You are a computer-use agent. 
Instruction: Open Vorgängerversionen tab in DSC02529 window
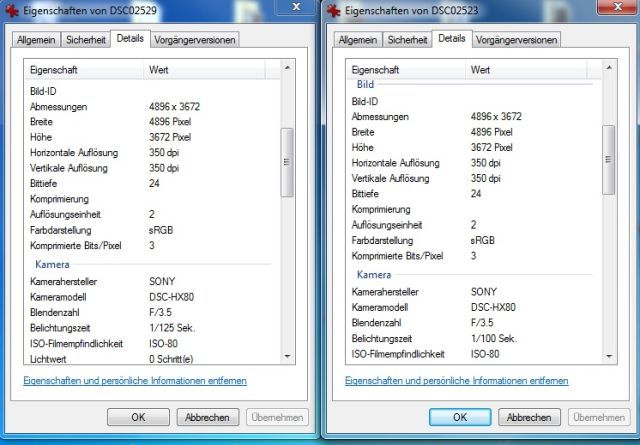click(195, 40)
